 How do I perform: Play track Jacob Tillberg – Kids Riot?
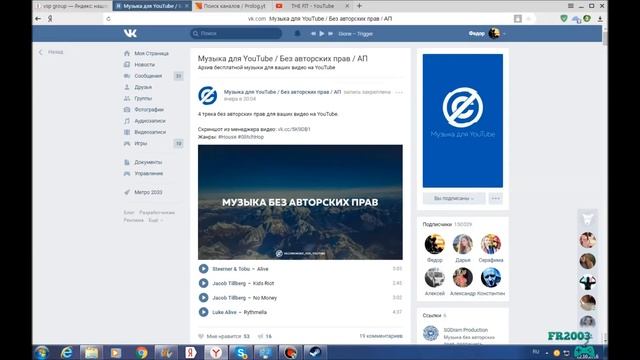[x=203, y=283]
